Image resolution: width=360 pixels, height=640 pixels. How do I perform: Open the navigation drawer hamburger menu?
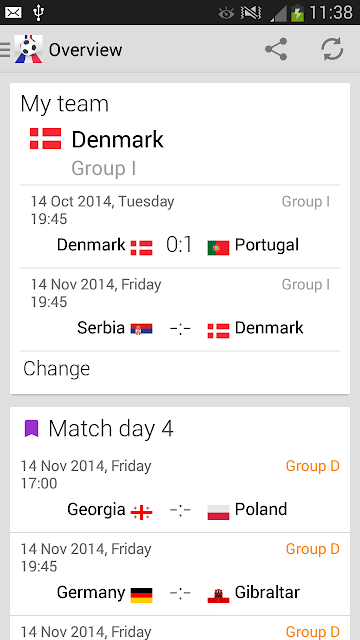[5, 49]
